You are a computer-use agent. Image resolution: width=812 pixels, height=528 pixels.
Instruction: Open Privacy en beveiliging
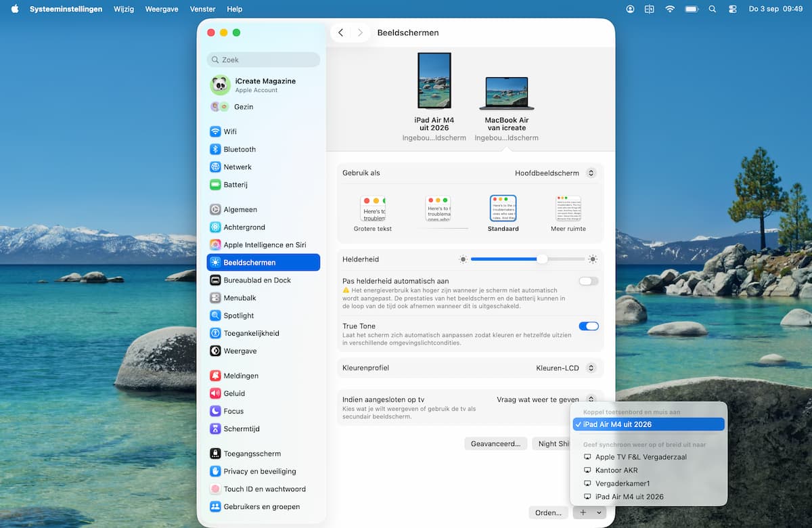point(263,471)
